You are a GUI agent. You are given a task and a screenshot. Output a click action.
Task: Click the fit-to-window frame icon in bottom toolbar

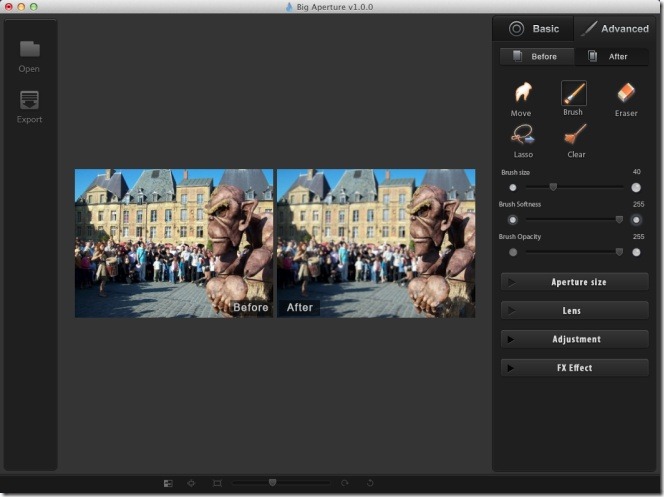pyautogui.click(x=217, y=483)
